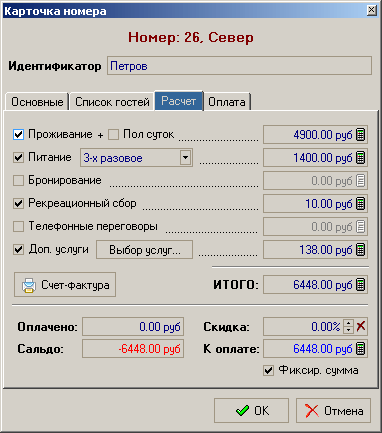The width and height of the screenshot is (382, 433).
Task: Click the 1400.00 руб meals field
Action: click(x=315, y=157)
